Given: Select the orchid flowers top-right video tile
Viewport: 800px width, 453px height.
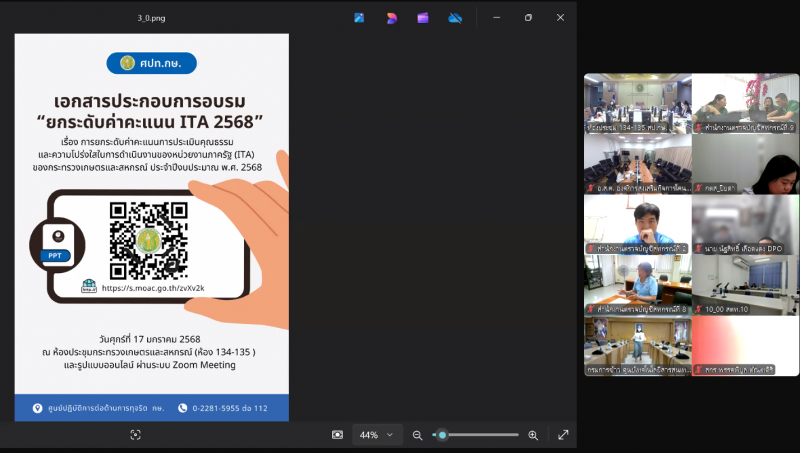Looking at the screenshot, I should click(x=745, y=104).
